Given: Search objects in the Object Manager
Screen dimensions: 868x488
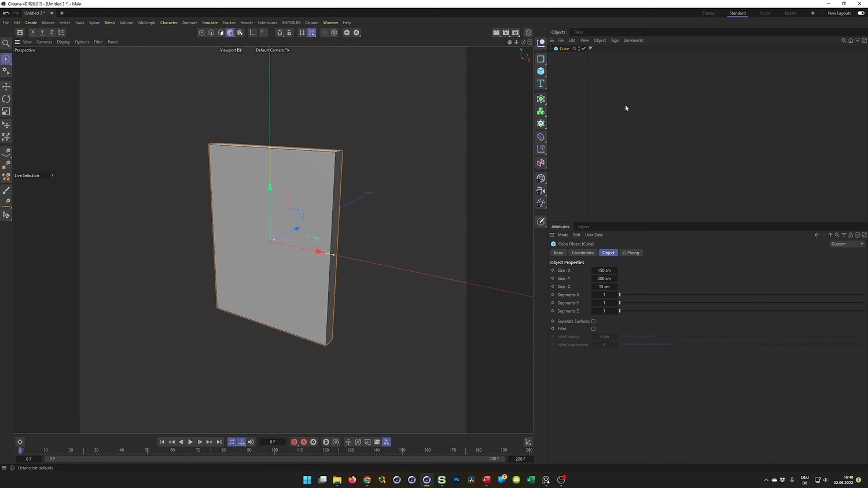Looking at the screenshot, I should pyautogui.click(x=844, y=40).
